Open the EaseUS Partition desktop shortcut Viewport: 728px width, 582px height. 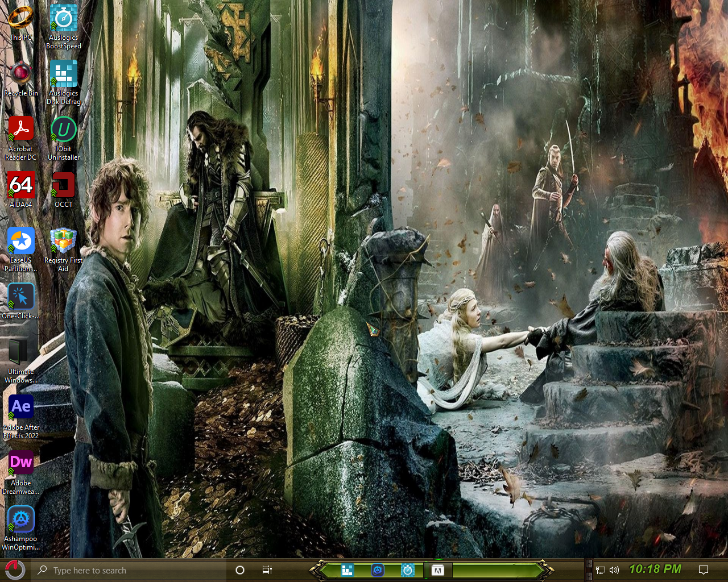20,250
